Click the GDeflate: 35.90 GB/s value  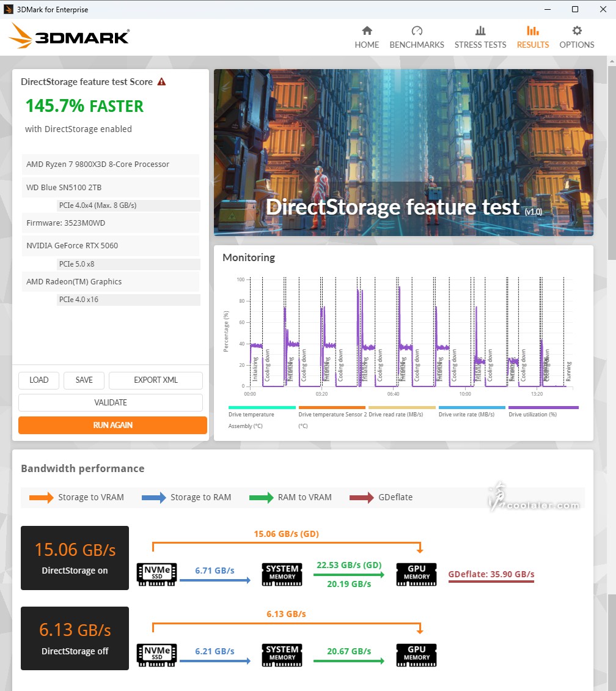coord(491,574)
